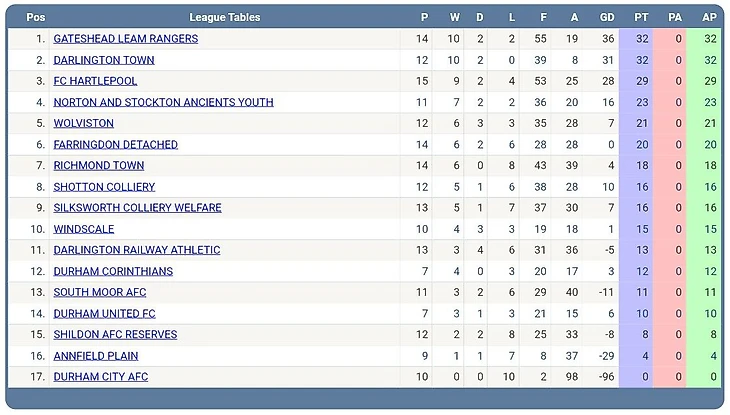This screenshot has height=415, width=730.
Task: Click the PT column header
Action: pos(641,17)
